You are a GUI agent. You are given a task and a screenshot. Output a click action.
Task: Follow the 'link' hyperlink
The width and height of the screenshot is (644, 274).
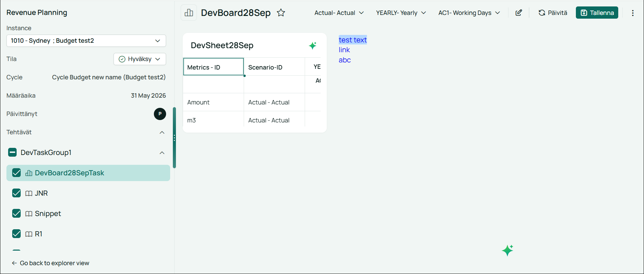coord(344,50)
